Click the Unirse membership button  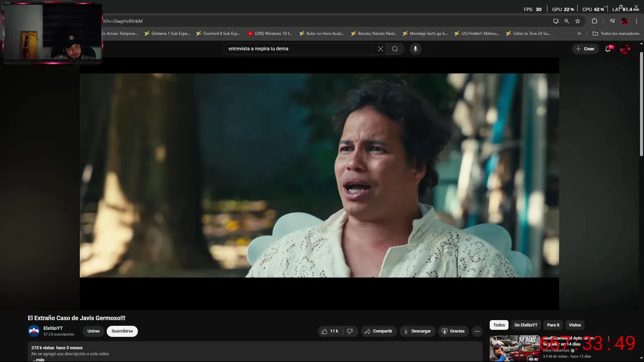(x=94, y=331)
